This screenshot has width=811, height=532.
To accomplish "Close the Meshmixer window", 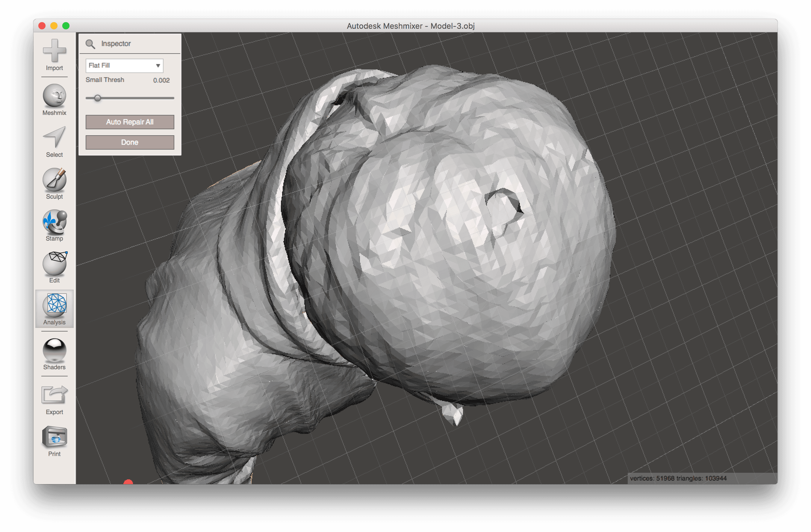I will pyautogui.click(x=42, y=26).
